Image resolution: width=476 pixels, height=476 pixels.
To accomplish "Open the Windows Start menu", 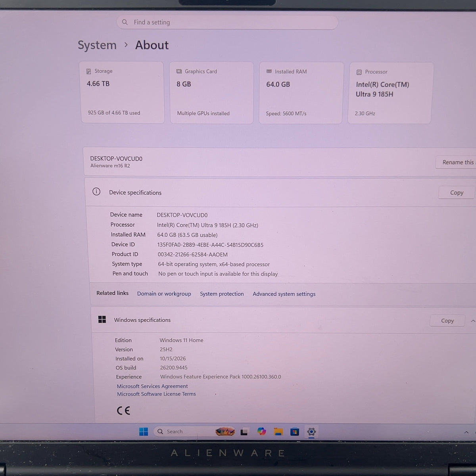I will coord(144,432).
